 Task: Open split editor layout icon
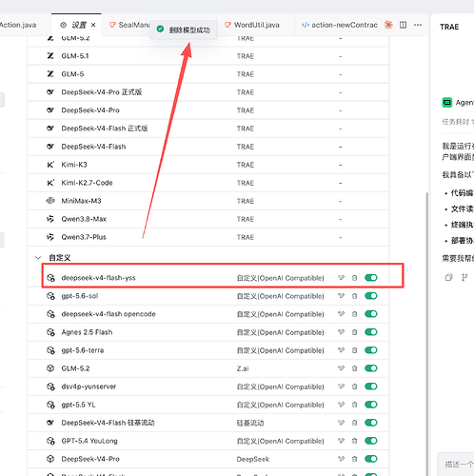point(403,25)
